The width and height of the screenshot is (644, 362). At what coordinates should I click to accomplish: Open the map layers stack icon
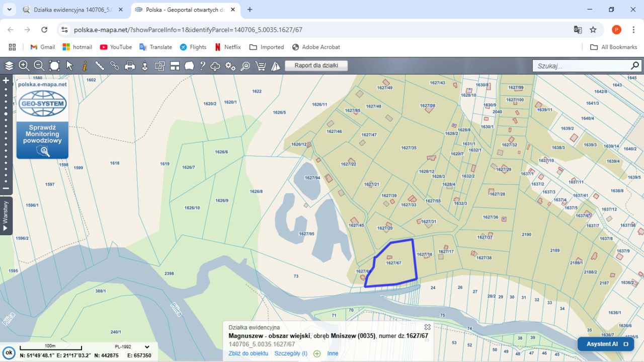click(9, 65)
